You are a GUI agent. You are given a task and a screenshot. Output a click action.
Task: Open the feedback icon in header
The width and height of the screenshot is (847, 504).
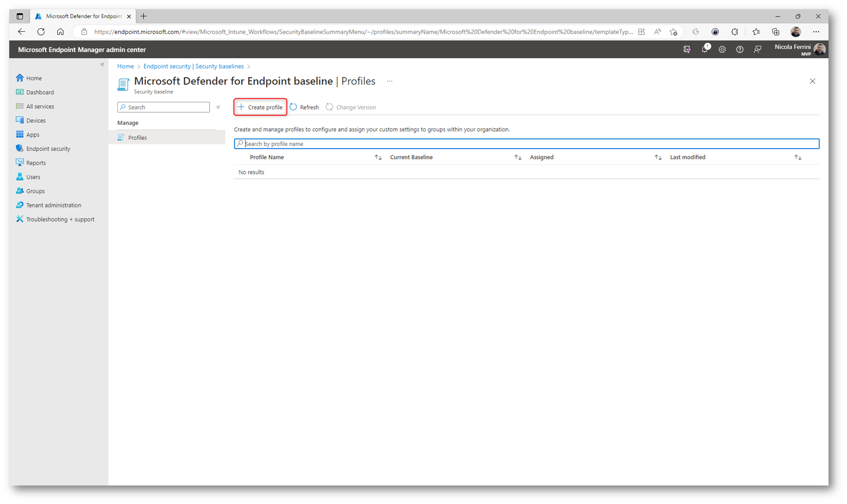point(757,50)
